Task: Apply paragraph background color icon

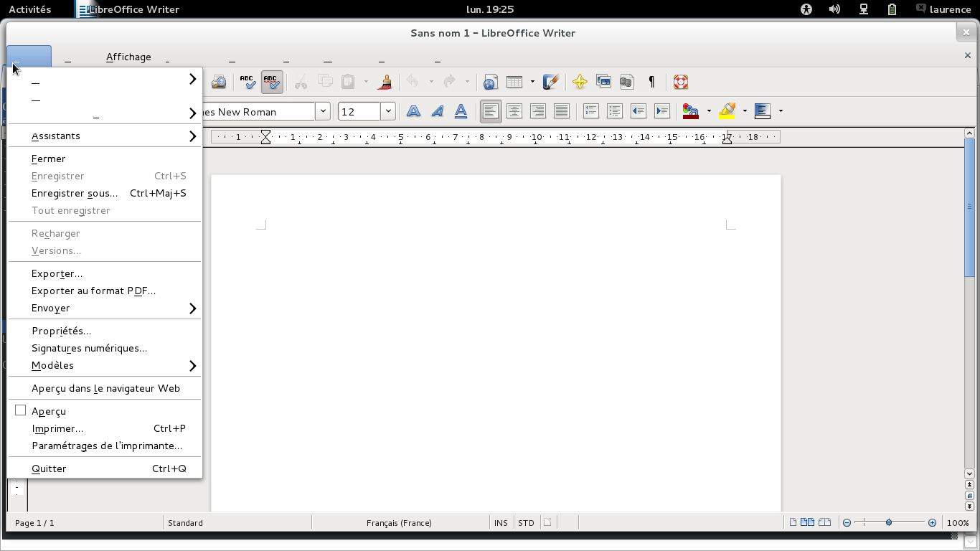Action: pos(763,111)
